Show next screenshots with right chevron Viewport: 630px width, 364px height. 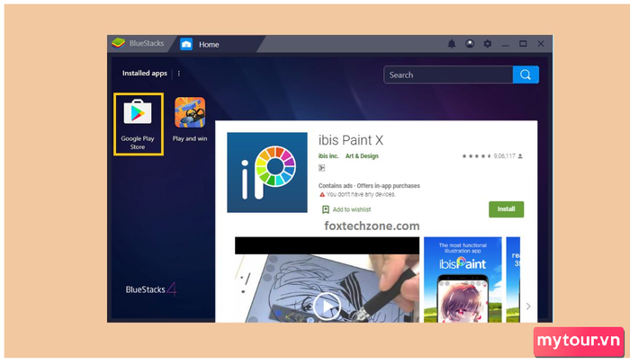(x=527, y=306)
